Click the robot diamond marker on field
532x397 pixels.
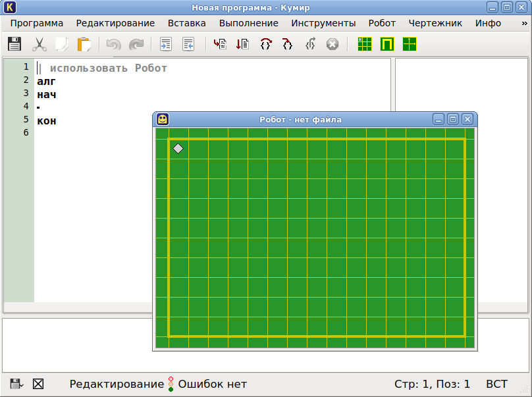(x=178, y=148)
